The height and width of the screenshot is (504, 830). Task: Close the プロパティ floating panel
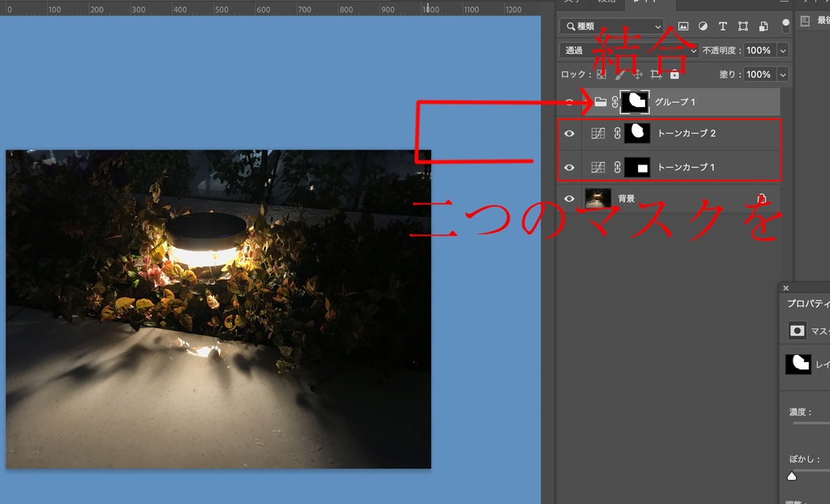786,288
